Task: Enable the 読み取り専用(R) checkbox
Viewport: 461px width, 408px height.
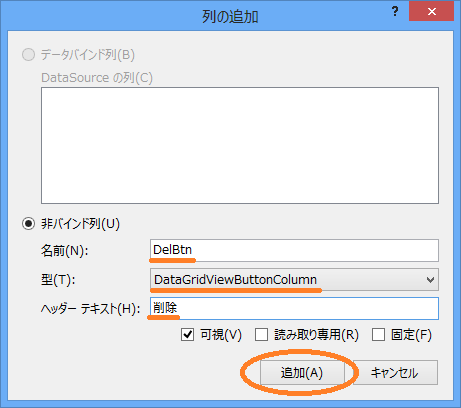Action: click(x=261, y=334)
